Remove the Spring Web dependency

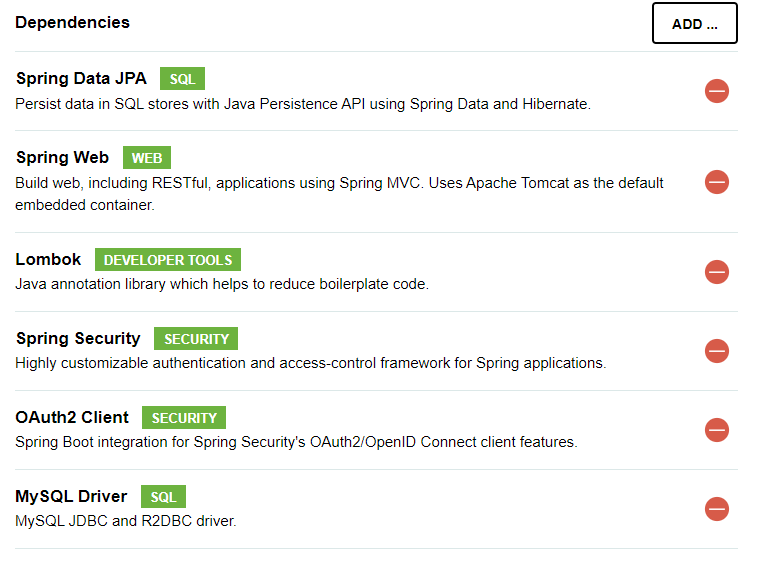click(716, 182)
